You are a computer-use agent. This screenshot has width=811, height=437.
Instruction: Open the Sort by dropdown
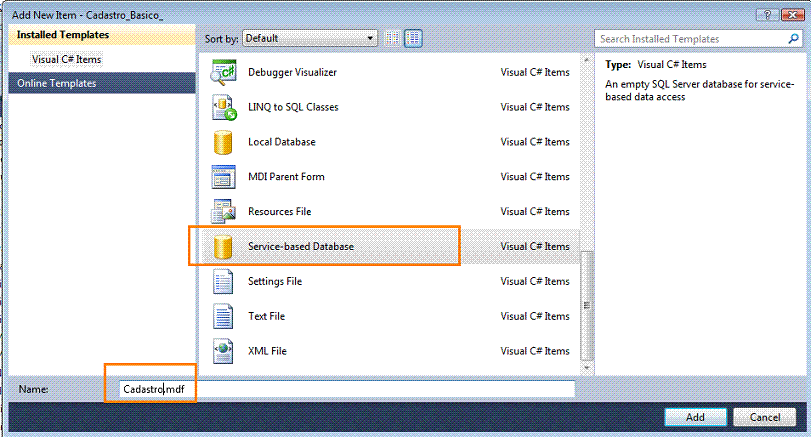click(x=309, y=38)
